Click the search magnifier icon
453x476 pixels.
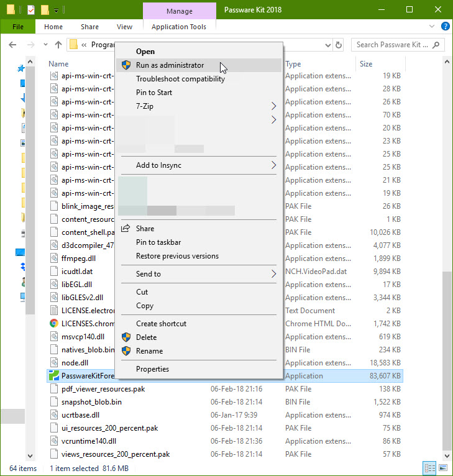pos(436,45)
